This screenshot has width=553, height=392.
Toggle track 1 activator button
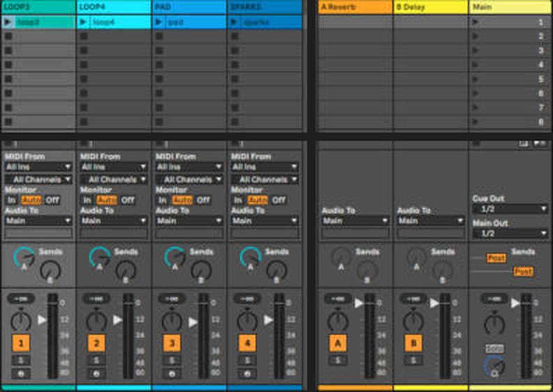coord(21,343)
